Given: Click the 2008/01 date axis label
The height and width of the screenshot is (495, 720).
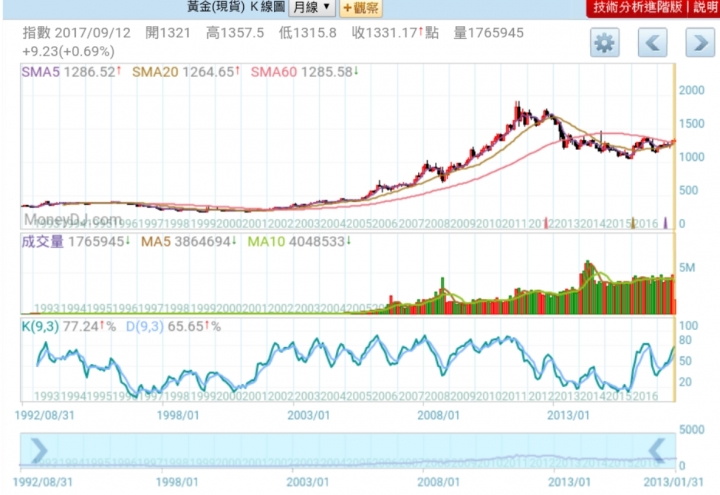Looking at the screenshot, I should (438, 415).
